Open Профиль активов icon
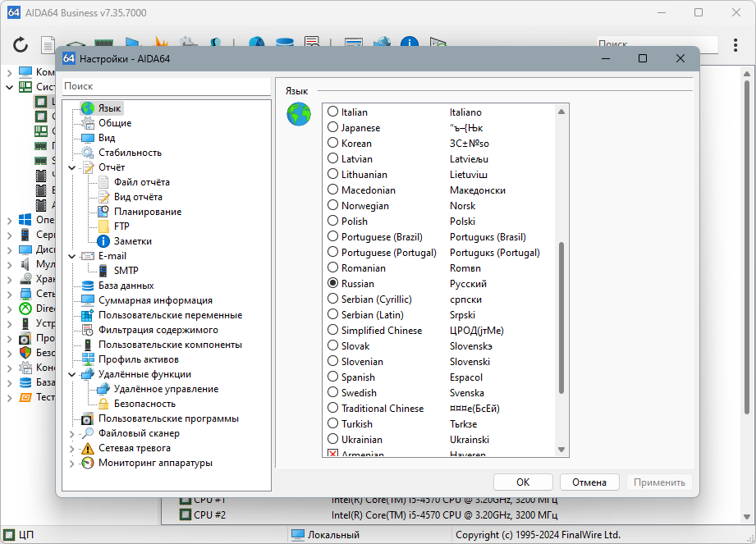The height and width of the screenshot is (544, 756). (88, 360)
